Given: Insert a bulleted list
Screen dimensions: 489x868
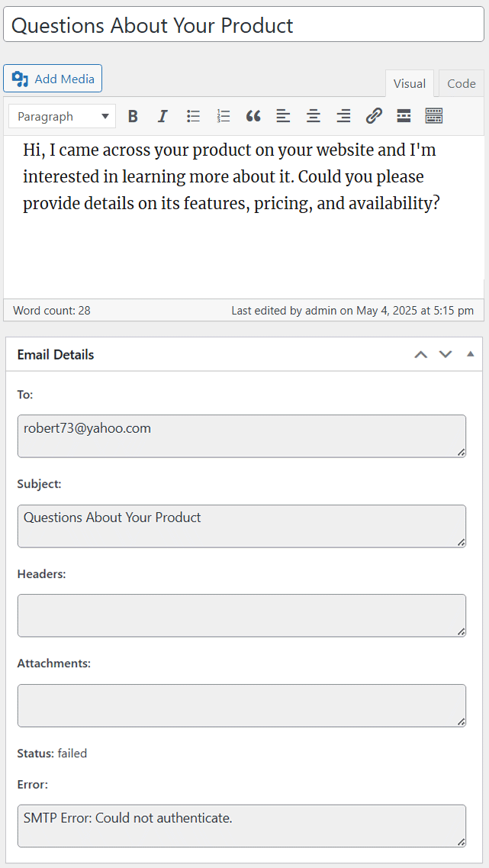Looking at the screenshot, I should coord(193,116).
